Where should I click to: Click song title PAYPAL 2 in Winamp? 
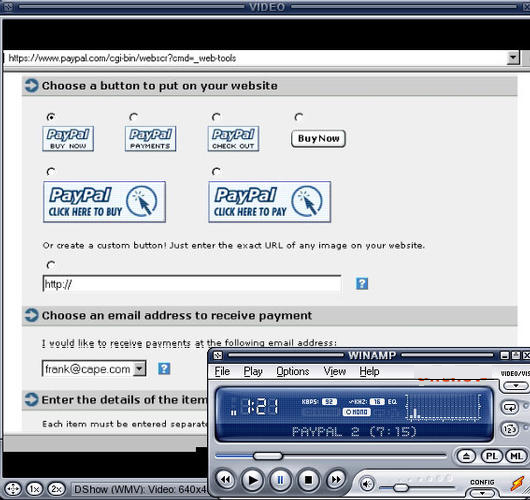click(354, 432)
